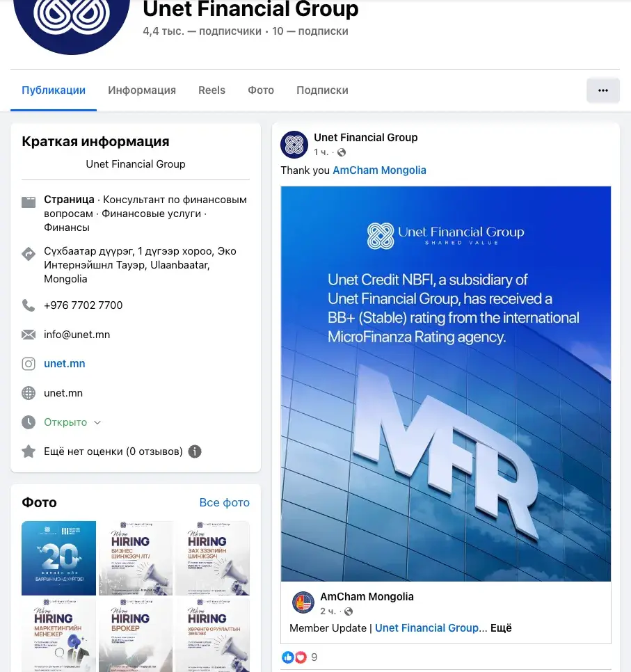
Task: Open the three-dots more options button
Action: [602, 90]
